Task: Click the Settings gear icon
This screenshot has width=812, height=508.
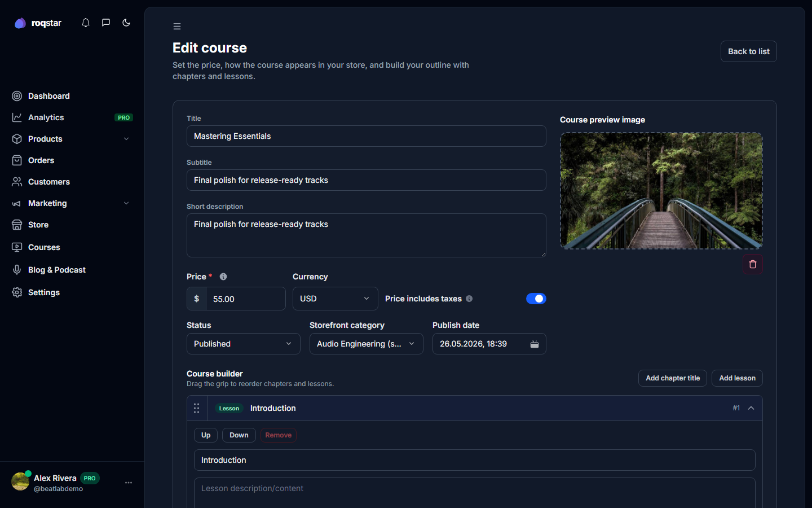Action: click(17, 292)
